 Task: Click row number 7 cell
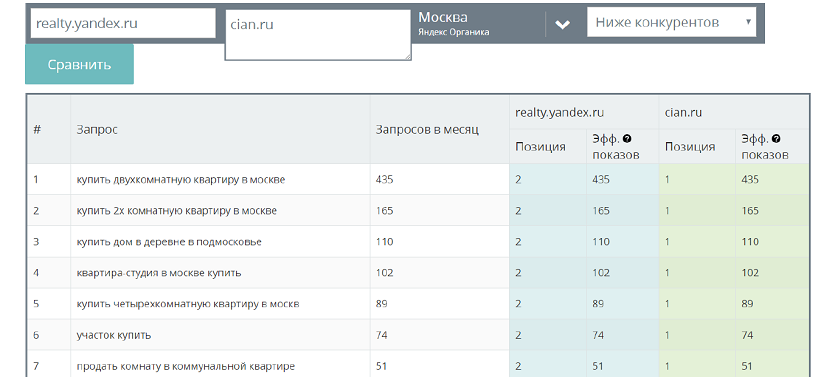[36, 366]
